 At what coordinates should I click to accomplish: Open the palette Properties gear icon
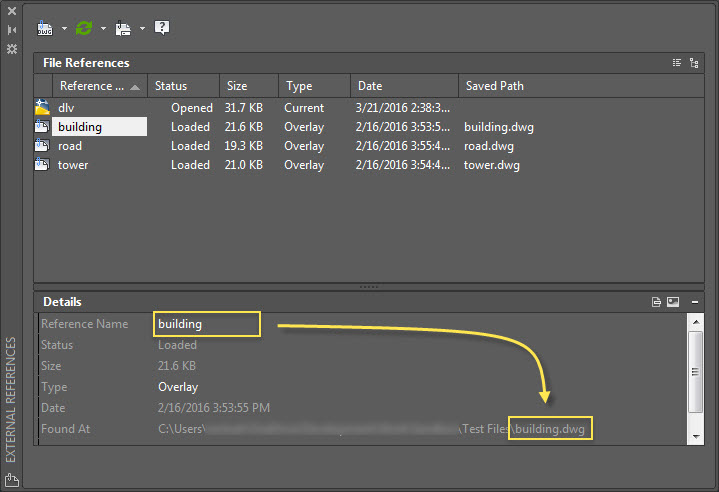coord(12,49)
